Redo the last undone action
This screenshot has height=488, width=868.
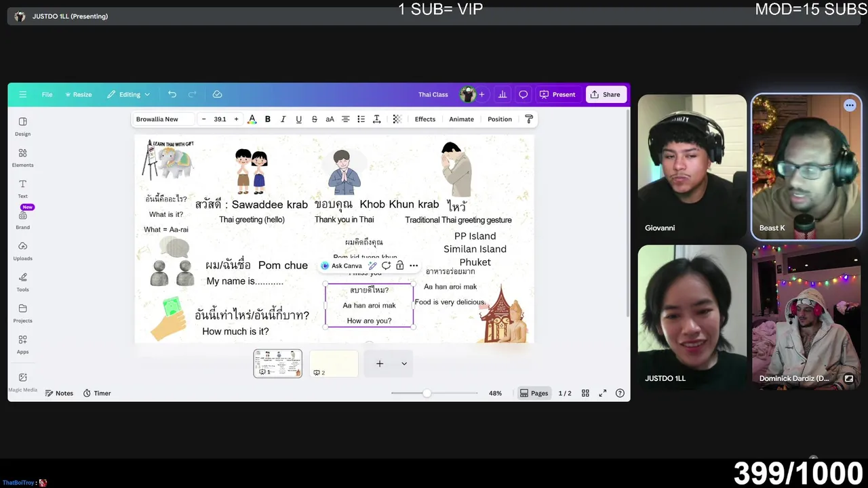pos(193,95)
